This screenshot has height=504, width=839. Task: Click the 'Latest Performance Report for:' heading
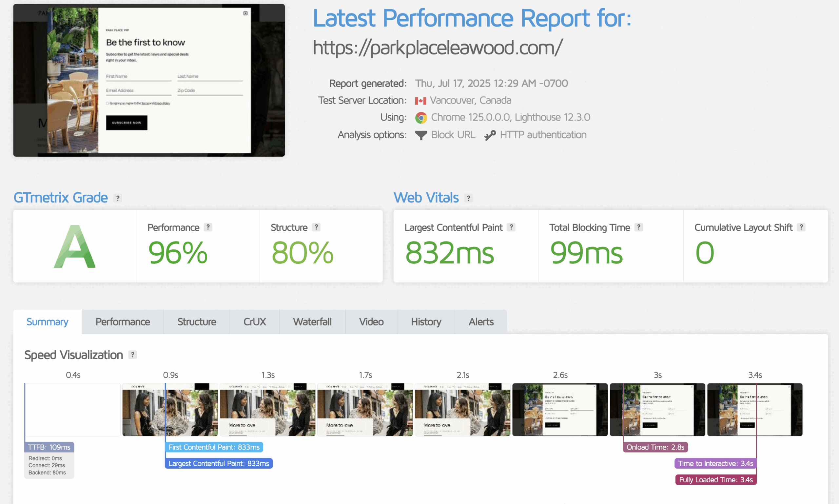[472, 18]
